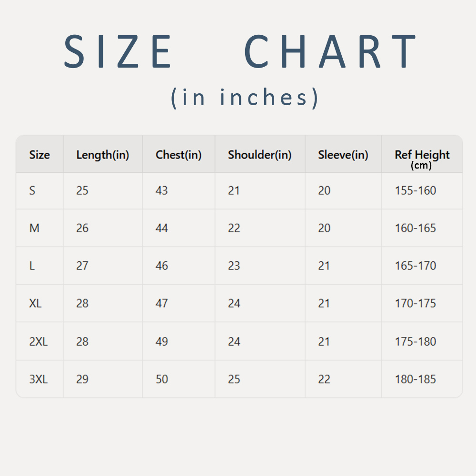Select the Size column header
Screen dimensions: 476x476
(40, 155)
